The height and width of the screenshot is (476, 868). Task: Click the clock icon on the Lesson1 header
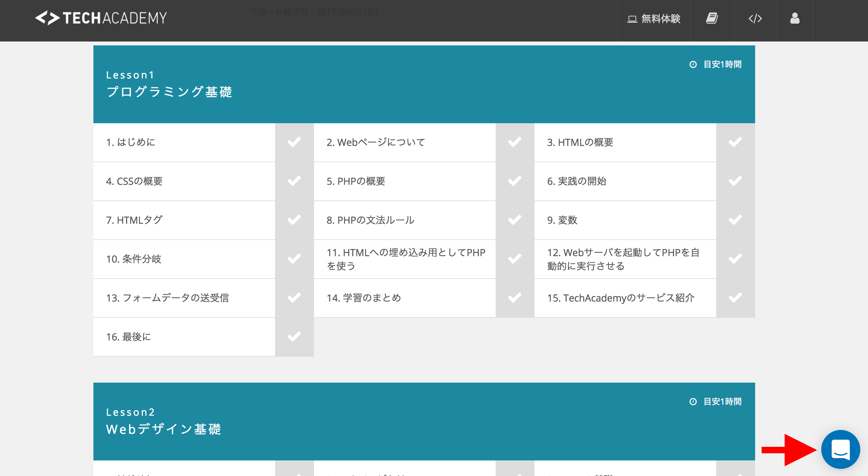click(693, 64)
